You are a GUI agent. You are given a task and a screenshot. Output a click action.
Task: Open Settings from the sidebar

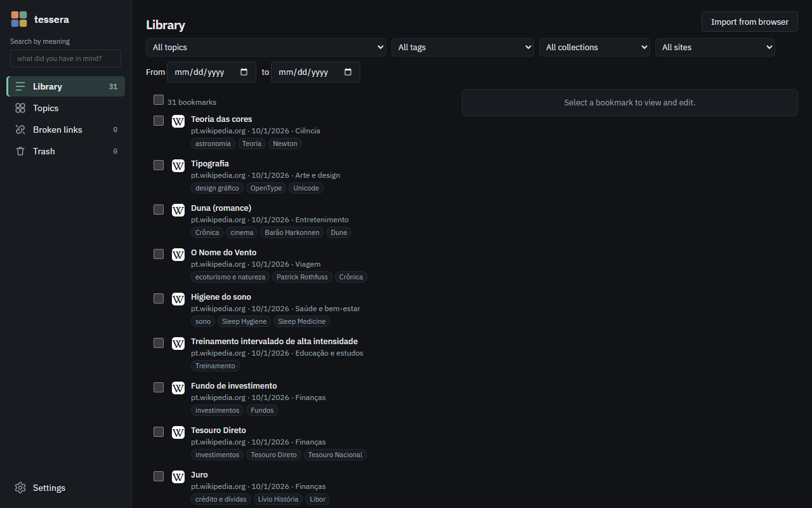[66, 488]
